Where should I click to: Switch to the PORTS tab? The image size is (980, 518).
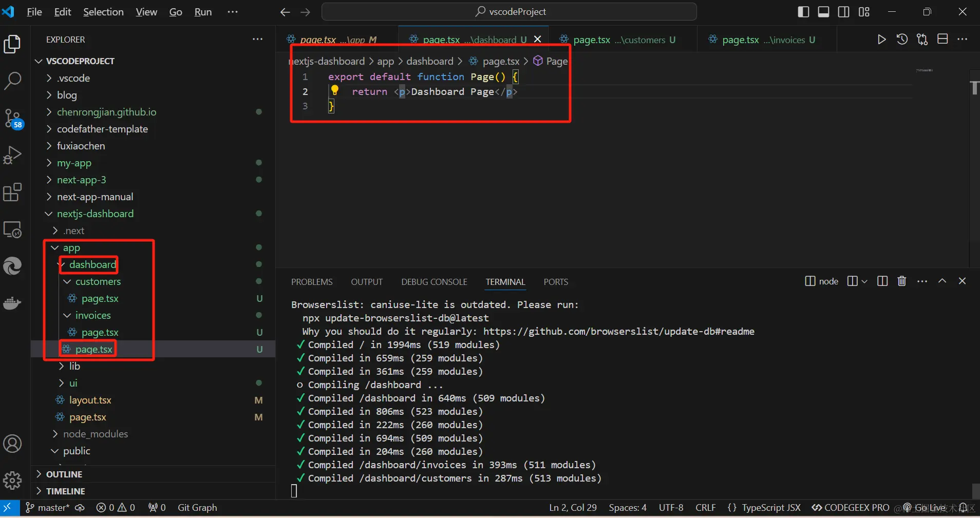[x=556, y=282]
